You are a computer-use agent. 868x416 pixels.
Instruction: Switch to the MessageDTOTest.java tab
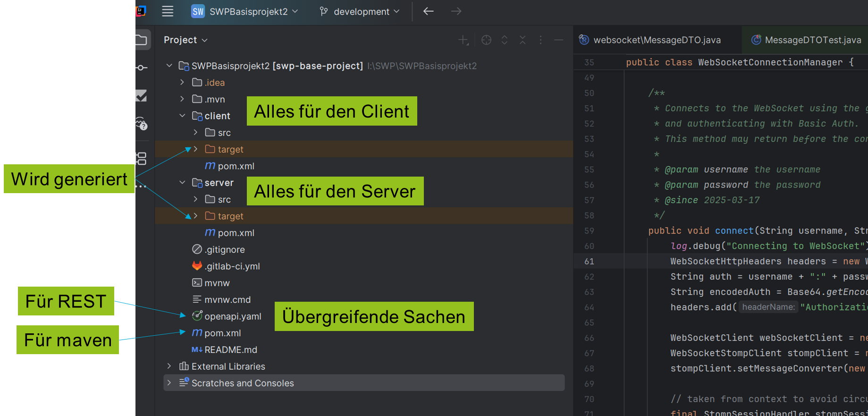pyautogui.click(x=812, y=40)
